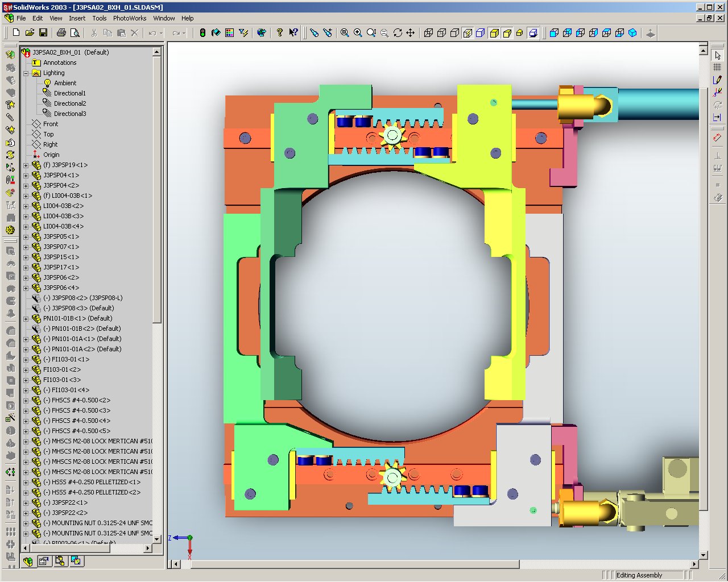Click the Open file folder icon

tap(30, 33)
